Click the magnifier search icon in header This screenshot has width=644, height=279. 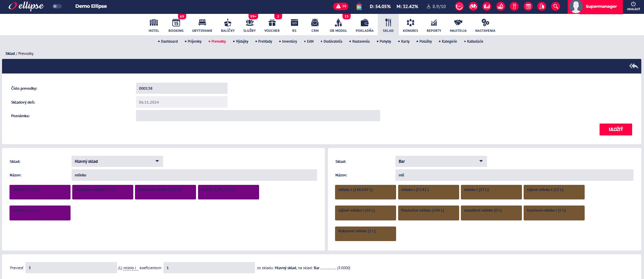(x=555, y=6)
